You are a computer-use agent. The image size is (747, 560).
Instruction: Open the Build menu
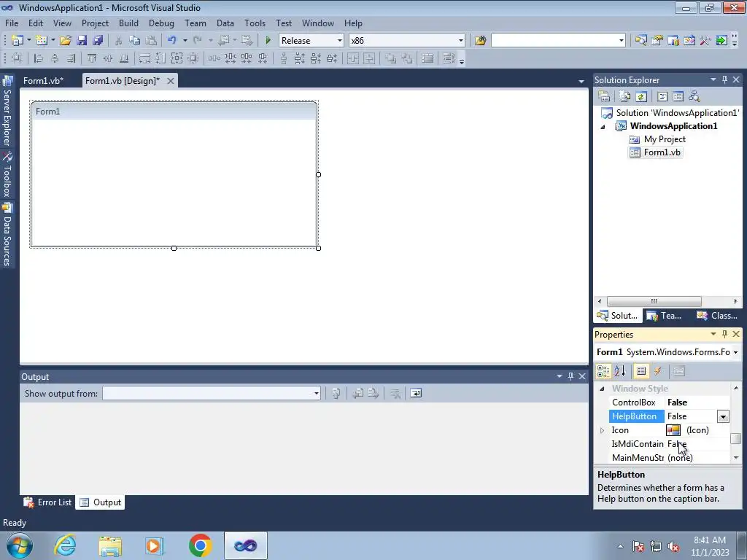(128, 23)
